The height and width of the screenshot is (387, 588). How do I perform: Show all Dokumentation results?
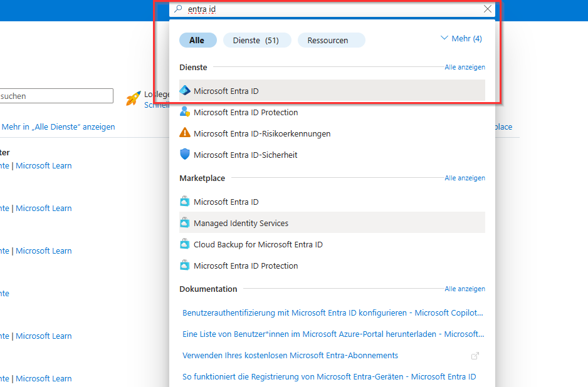pos(465,289)
